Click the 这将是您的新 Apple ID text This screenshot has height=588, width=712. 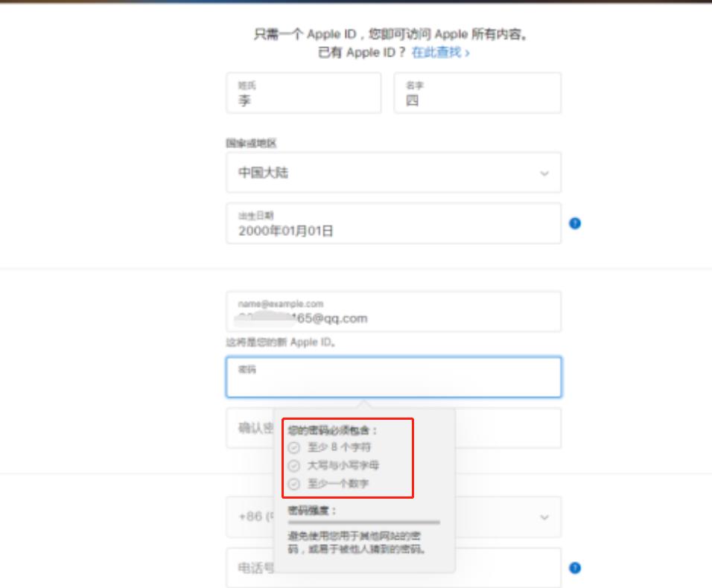[x=282, y=342]
